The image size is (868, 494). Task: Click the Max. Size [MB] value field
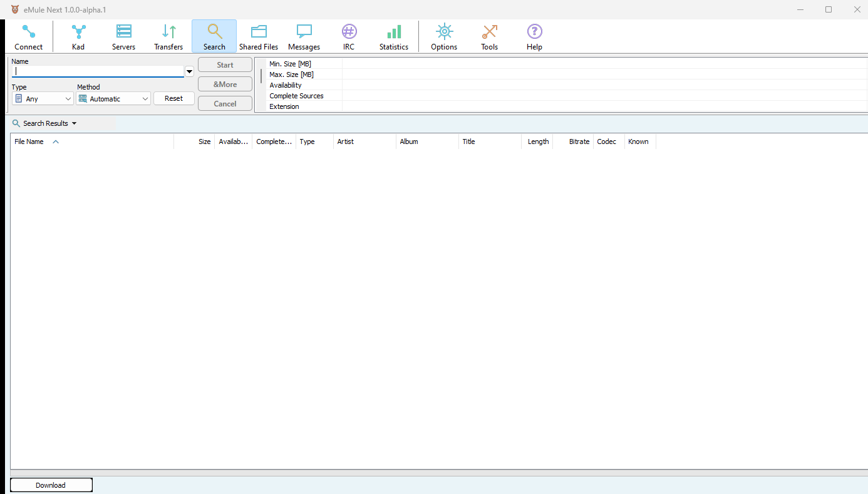(x=604, y=75)
